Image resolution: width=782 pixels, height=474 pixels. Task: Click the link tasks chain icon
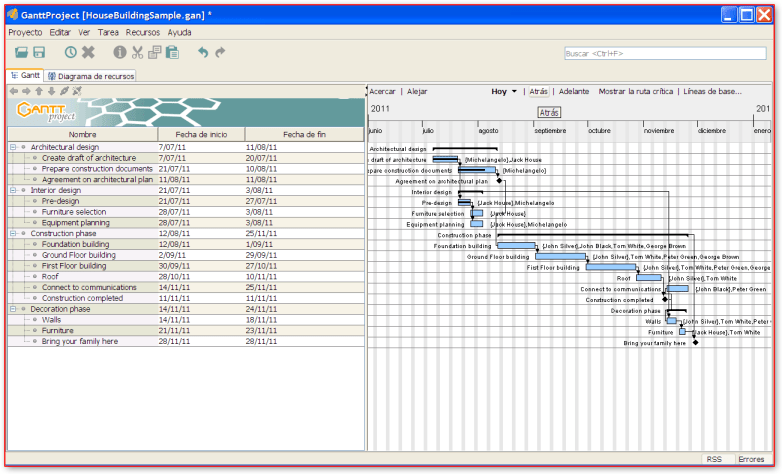tap(64, 91)
